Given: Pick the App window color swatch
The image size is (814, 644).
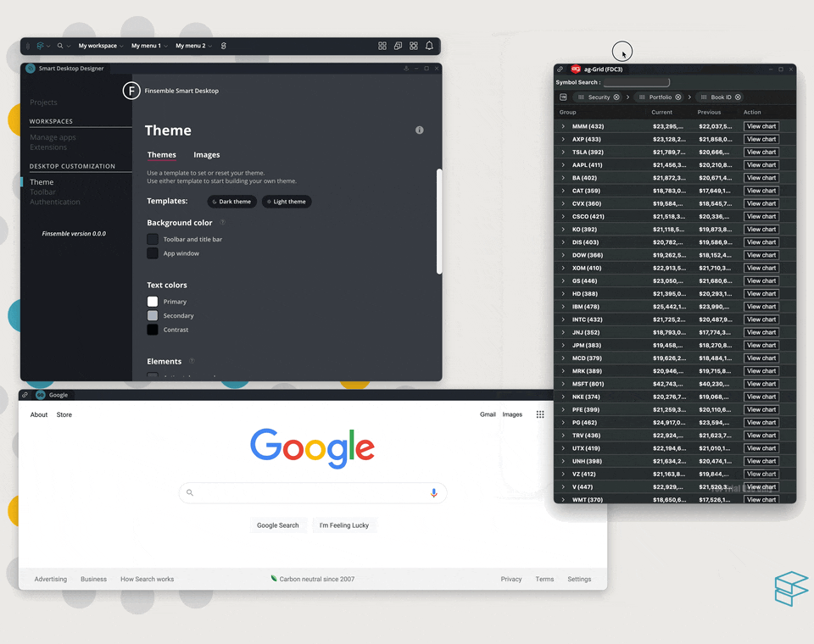Looking at the screenshot, I should (153, 253).
